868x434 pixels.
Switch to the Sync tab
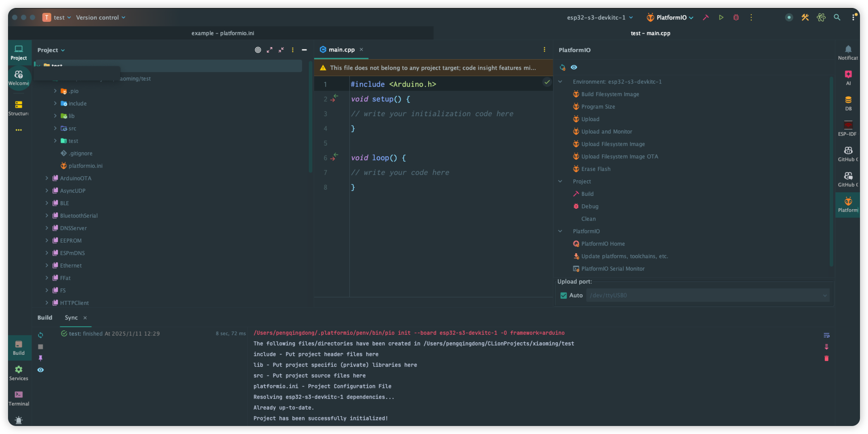[71, 317]
